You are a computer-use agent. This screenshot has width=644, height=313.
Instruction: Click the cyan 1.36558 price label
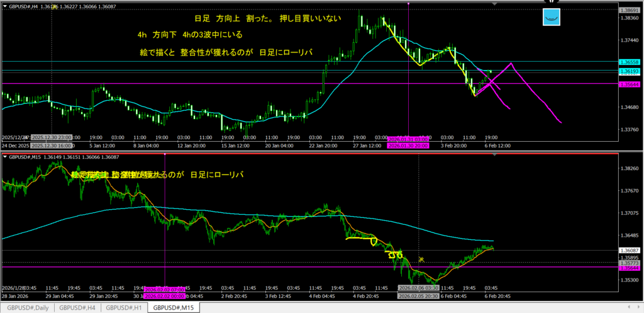point(630,62)
